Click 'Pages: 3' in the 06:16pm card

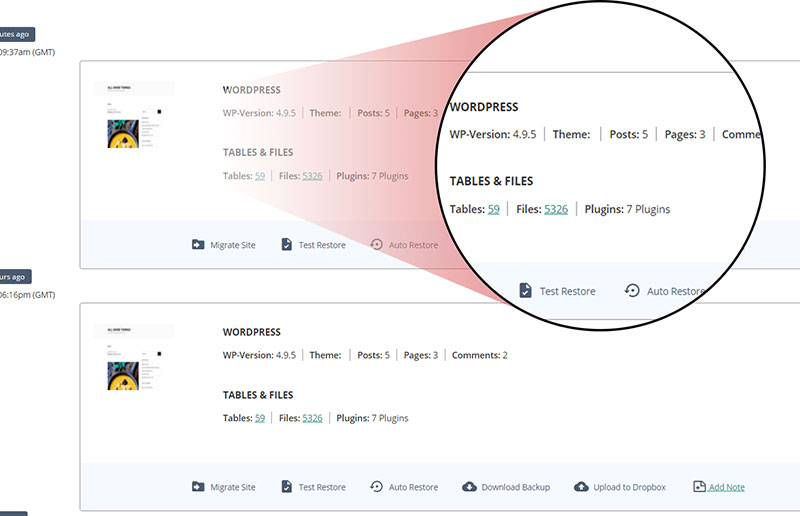[421, 355]
